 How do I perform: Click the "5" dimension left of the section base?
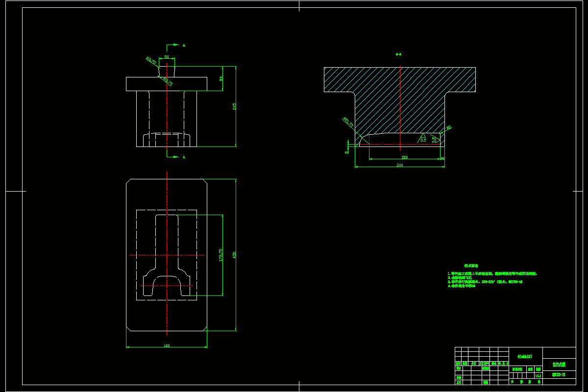[346, 152]
